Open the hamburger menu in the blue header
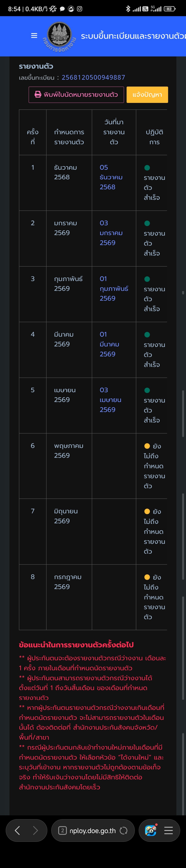 click(x=34, y=36)
